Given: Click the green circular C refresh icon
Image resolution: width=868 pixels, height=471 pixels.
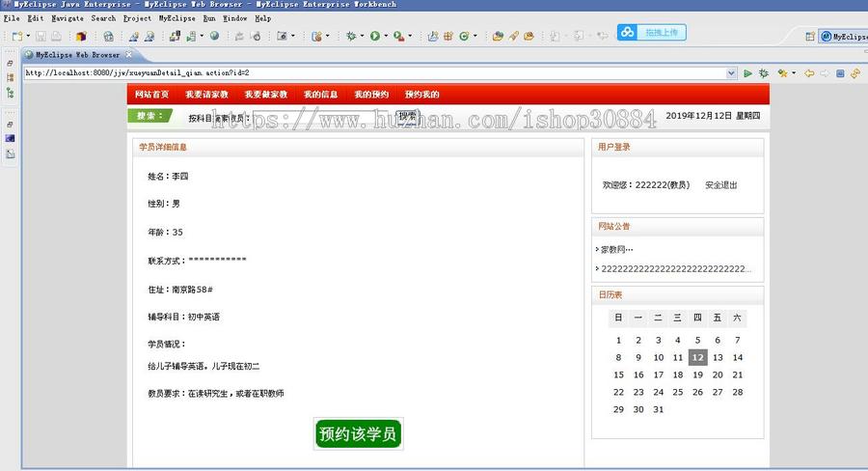Looking at the screenshot, I should pyautogui.click(x=464, y=36).
